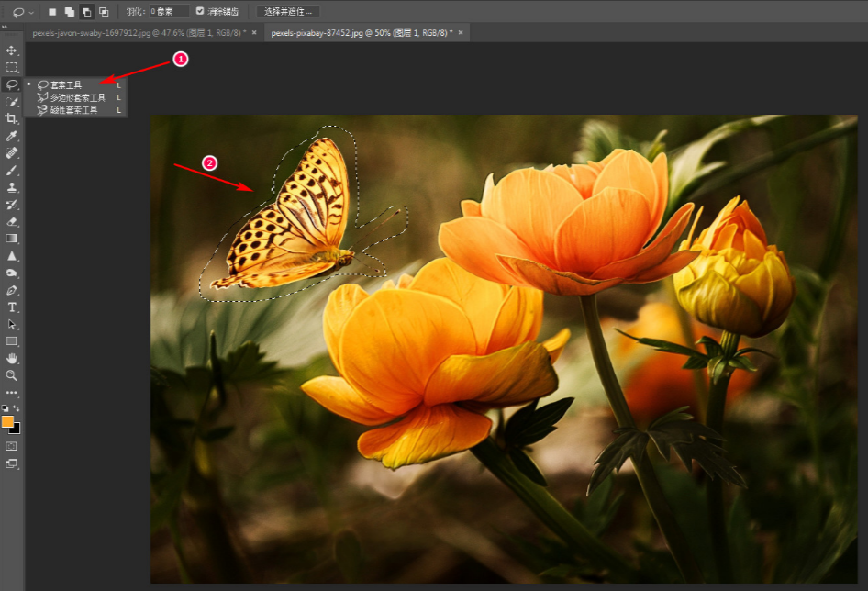Select the Eyedropper tool
The width and height of the screenshot is (868, 591).
tap(11, 136)
